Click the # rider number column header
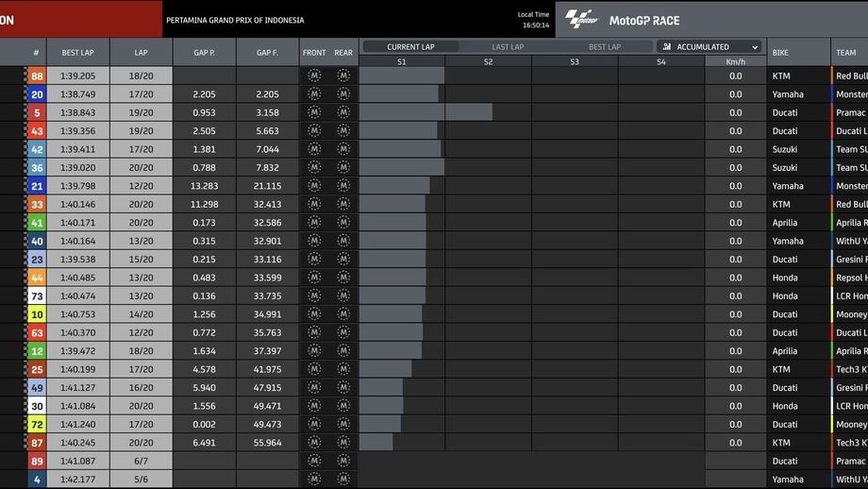The image size is (868, 489). click(x=36, y=53)
